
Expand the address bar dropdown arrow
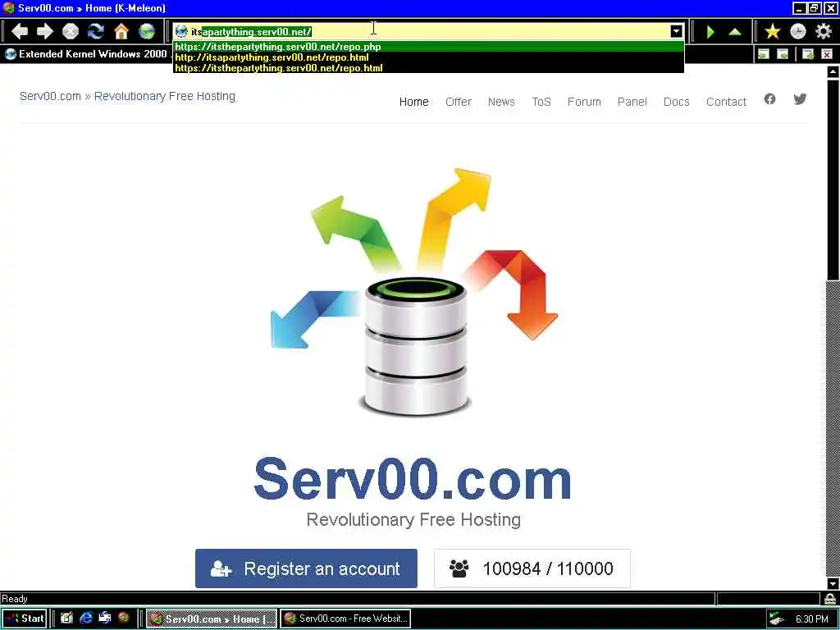(x=677, y=32)
